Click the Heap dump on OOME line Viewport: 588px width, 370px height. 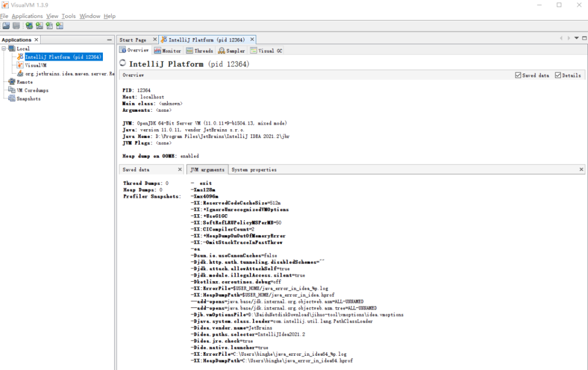[161, 156]
